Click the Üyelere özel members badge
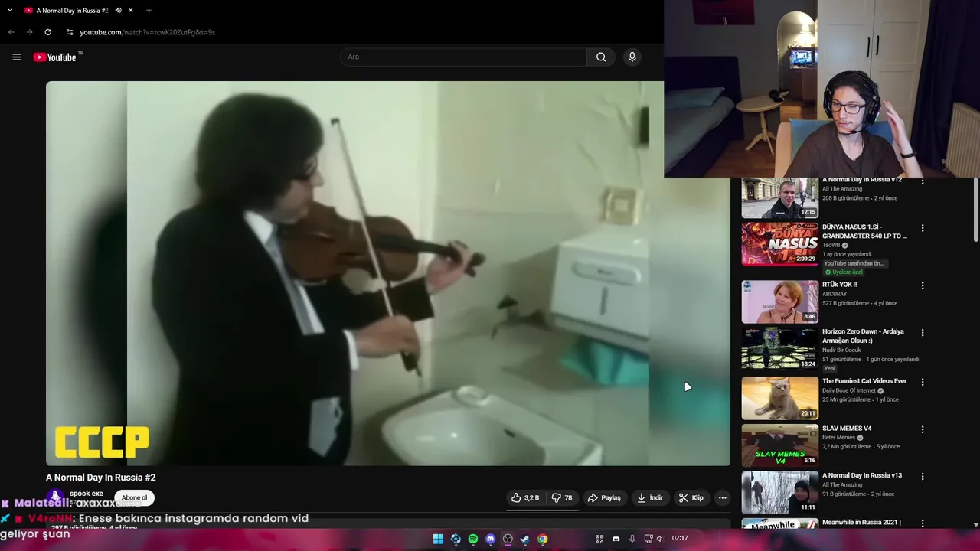Screen dimensions: 980x551 click(x=844, y=272)
